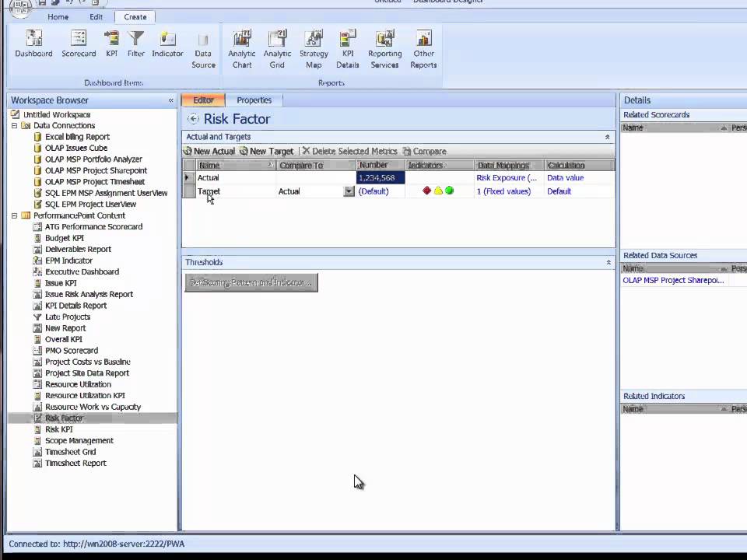
Task: Click the red diamond indicator icon
Action: coord(427,191)
